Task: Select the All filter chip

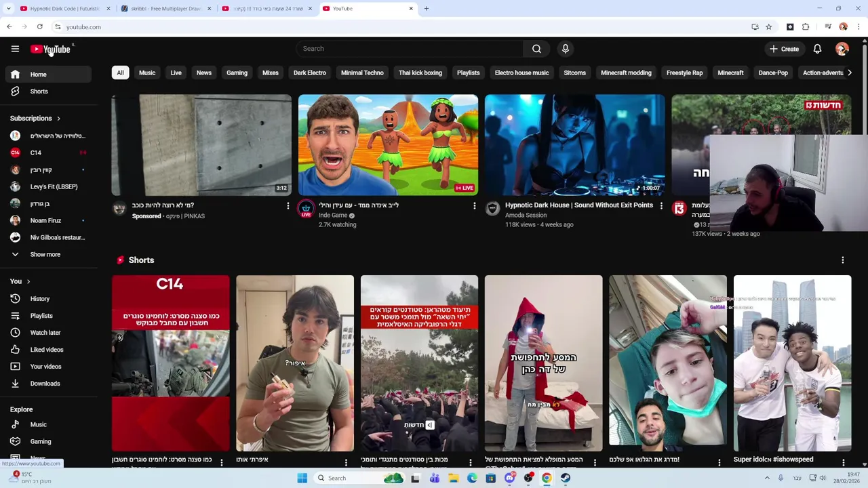Action: 120,73
